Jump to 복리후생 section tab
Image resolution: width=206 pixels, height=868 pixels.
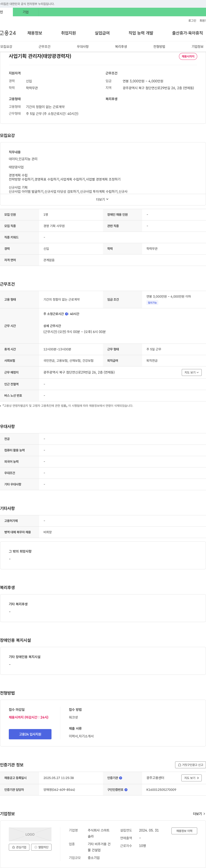click(121, 47)
